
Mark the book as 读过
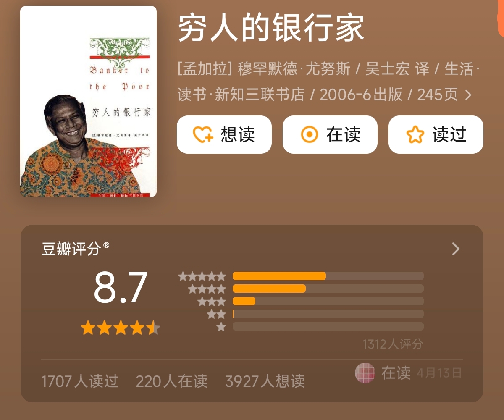pyautogui.click(x=436, y=134)
